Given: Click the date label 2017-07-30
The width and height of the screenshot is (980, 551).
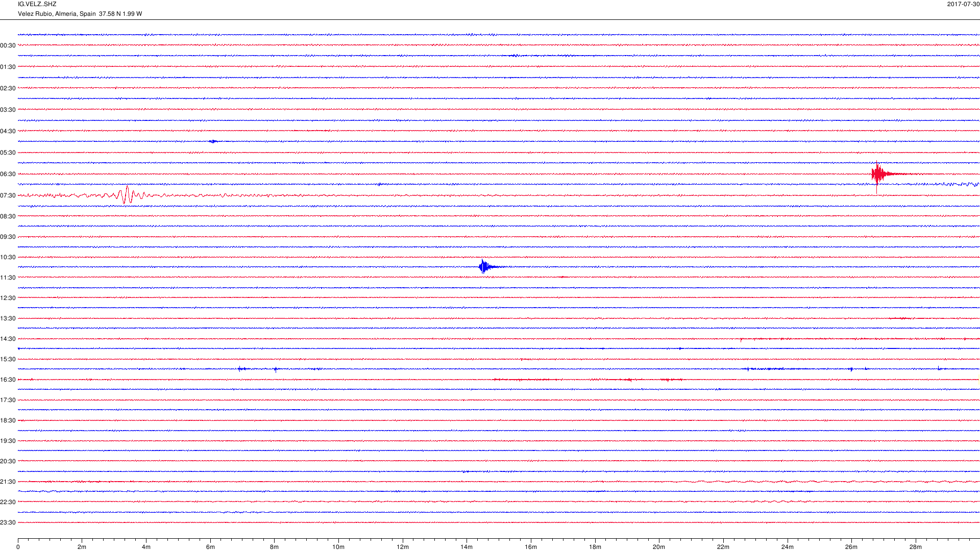Looking at the screenshot, I should pos(963,4).
